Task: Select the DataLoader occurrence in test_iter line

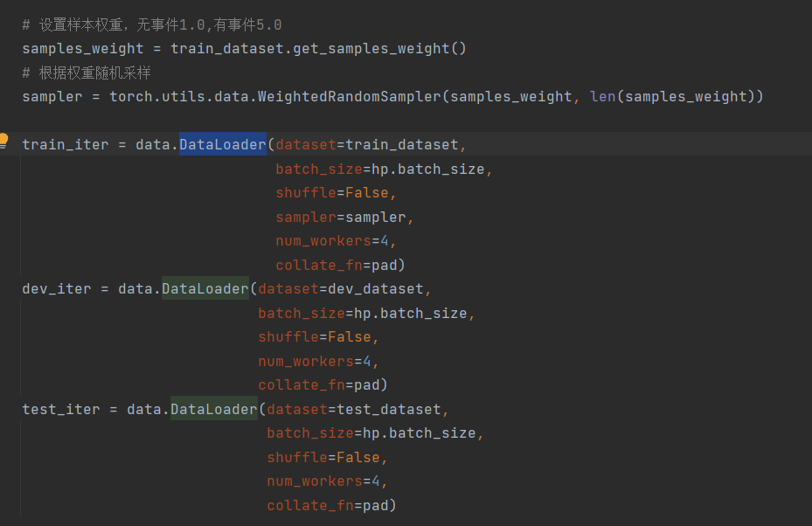Action: 213,408
